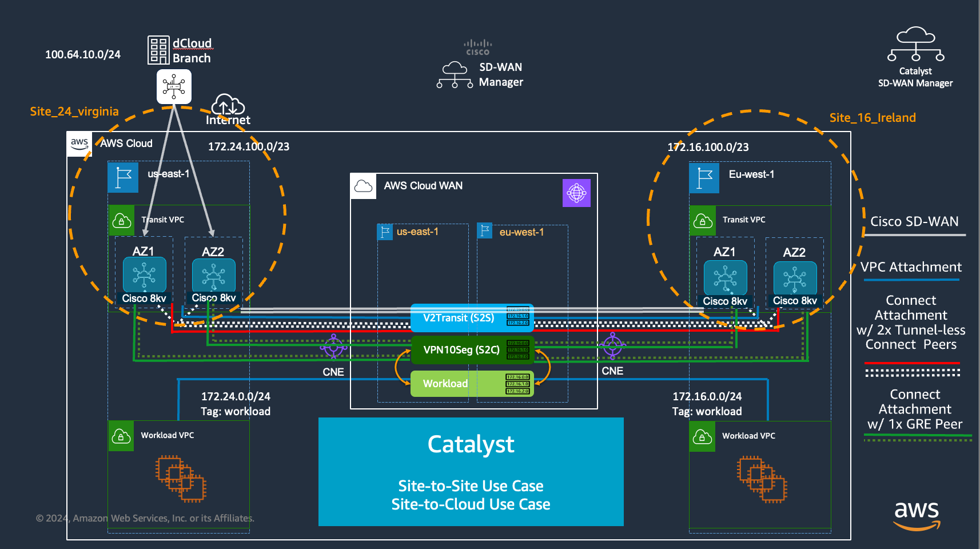The width and height of the screenshot is (980, 549).
Task: Select the branch router icon under dCloud Branch
Action: (174, 86)
